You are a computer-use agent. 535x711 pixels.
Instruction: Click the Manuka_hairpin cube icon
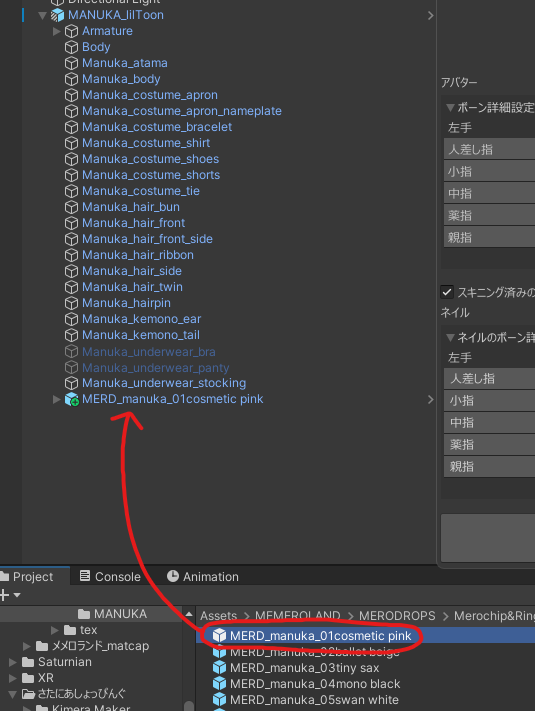click(71, 303)
